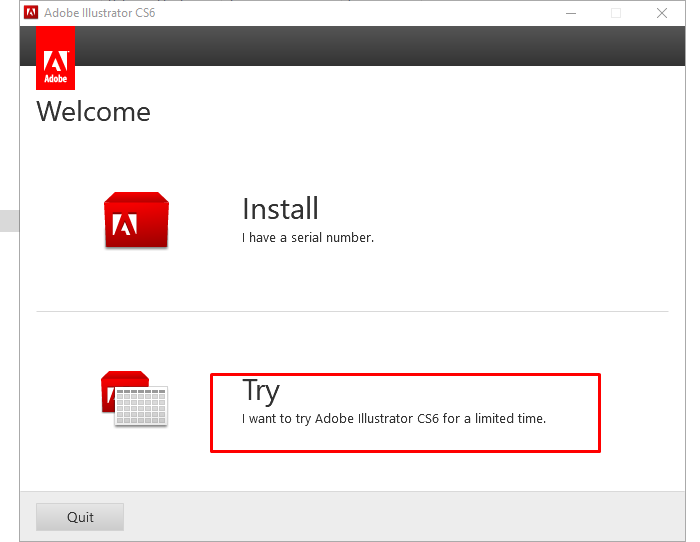This screenshot has width=700, height=542.
Task: Click the Try calendar box icon
Action: pyautogui.click(x=134, y=398)
